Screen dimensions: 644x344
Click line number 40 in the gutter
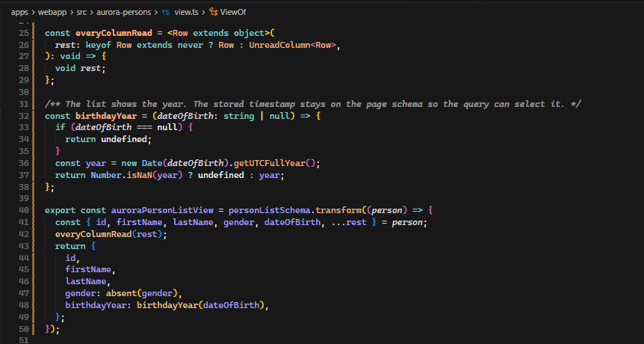click(24, 210)
